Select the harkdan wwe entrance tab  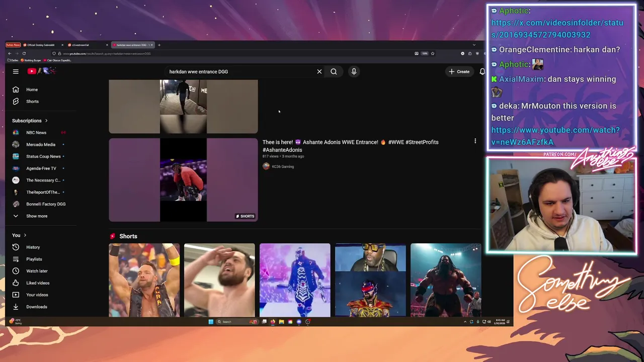coord(132,45)
